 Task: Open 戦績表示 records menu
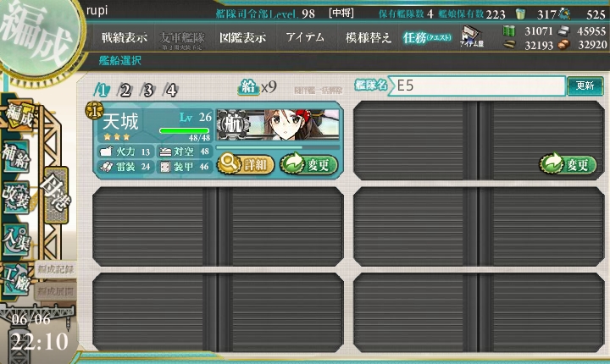125,37
